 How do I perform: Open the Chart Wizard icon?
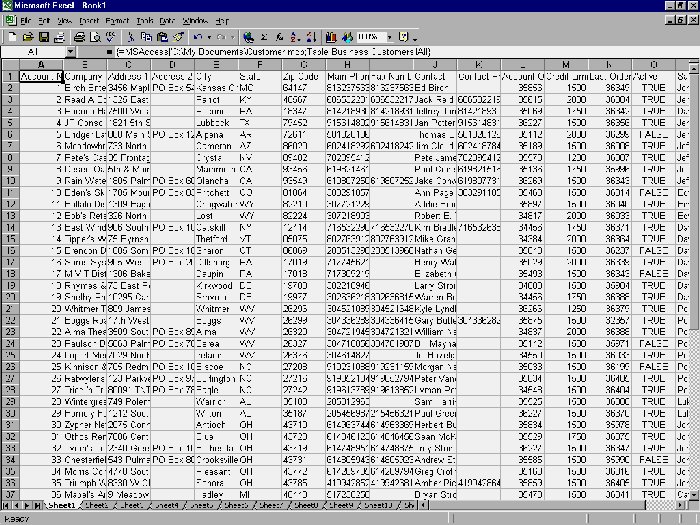coord(331,36)
